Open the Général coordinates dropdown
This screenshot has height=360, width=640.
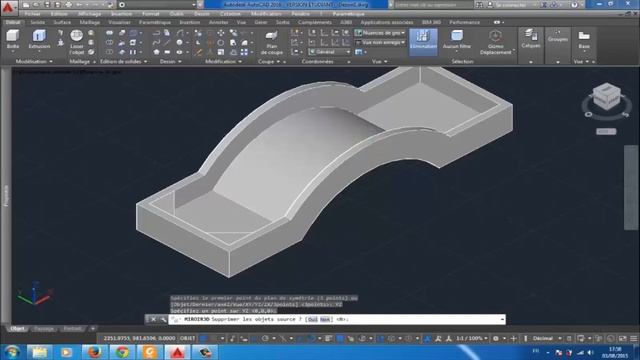pyautogui.click(x=330, y=52)
